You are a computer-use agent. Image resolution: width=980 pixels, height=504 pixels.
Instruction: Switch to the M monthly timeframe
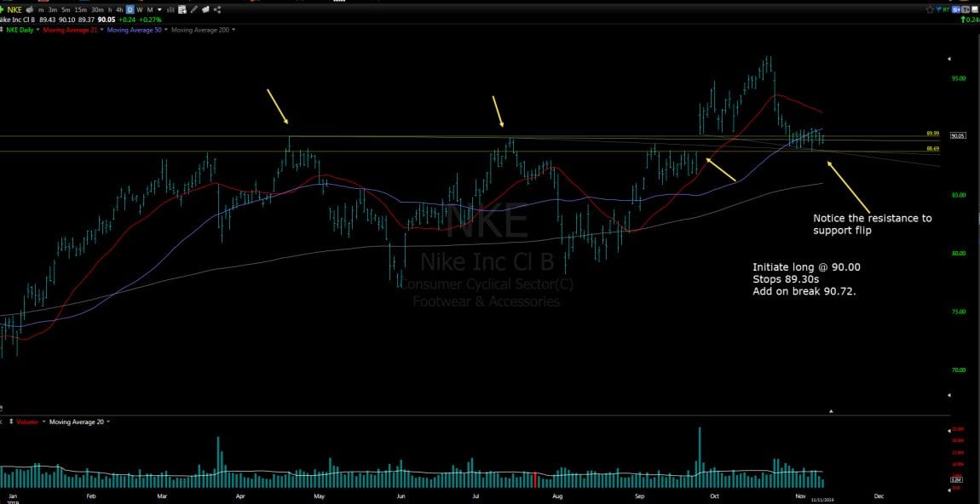pyautogui.click(x=149, y=10)
